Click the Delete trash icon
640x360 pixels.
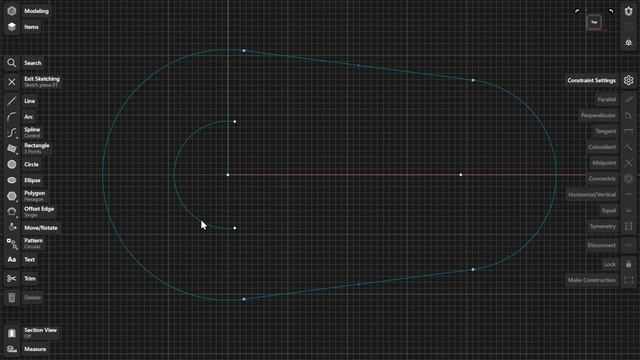pos(12,298)
